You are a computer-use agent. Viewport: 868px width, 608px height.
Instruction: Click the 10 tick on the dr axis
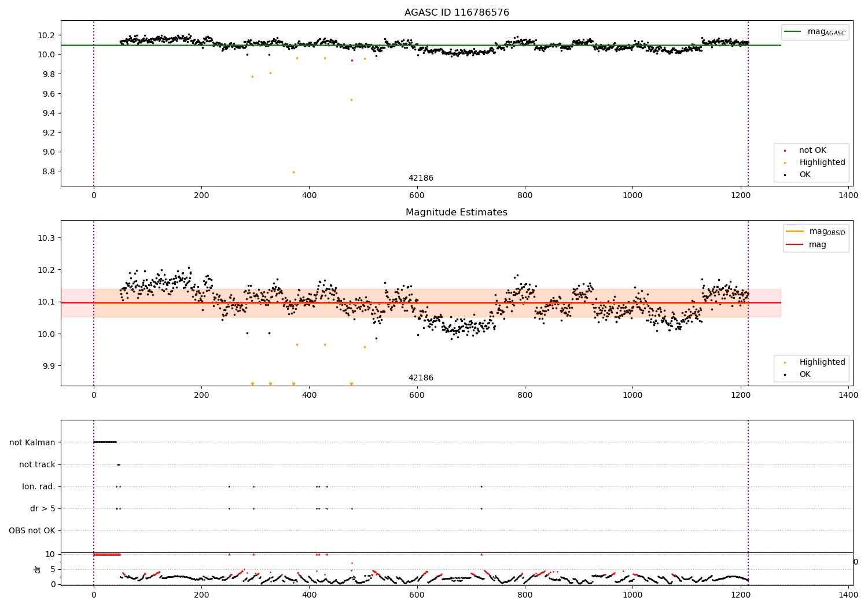pyautogui.click(x=50, y=554)
